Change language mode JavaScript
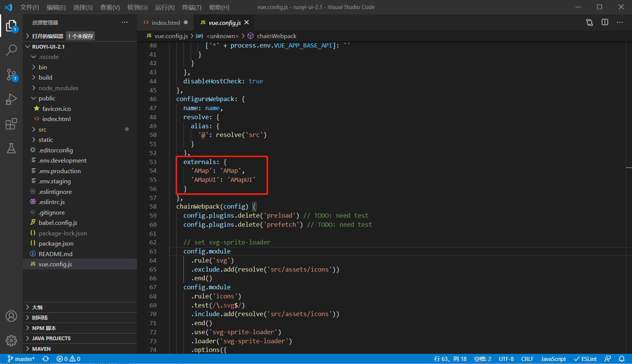The height and width of the screenshot is (364, 632). pos(553,359)
